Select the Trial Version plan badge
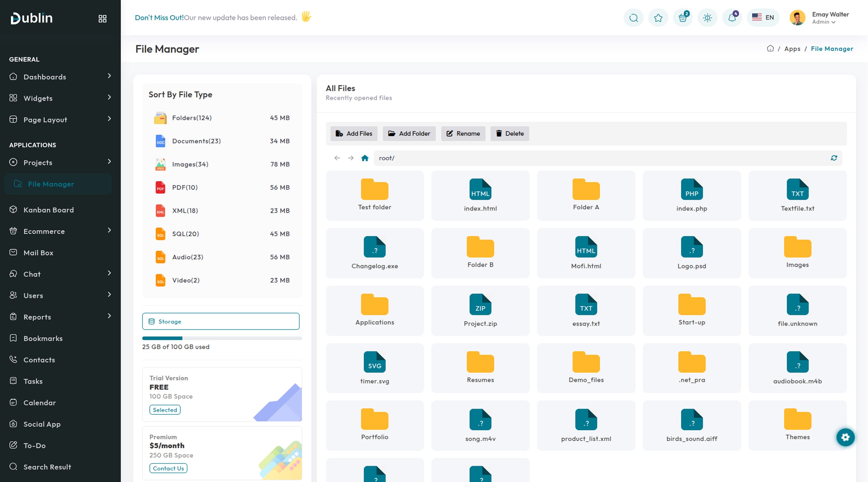 pos(165,410)
